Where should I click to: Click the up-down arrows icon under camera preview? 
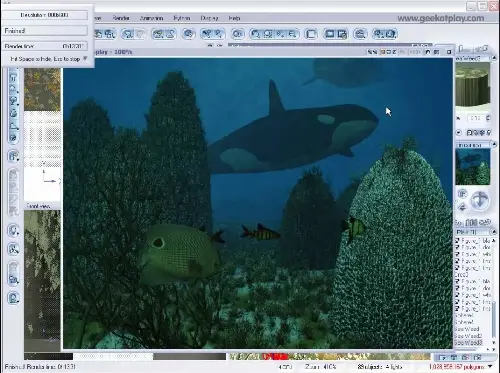462,208
